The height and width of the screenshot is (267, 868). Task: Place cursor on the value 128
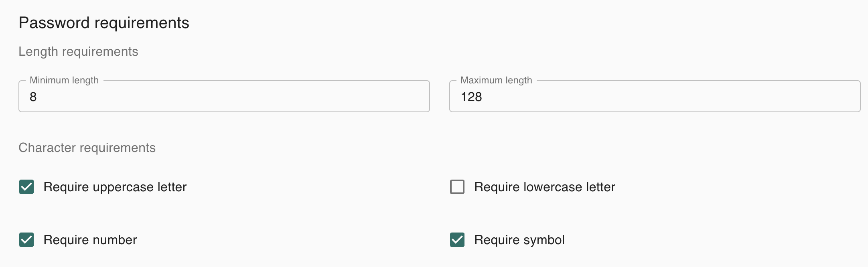click(x=471, y=97)
